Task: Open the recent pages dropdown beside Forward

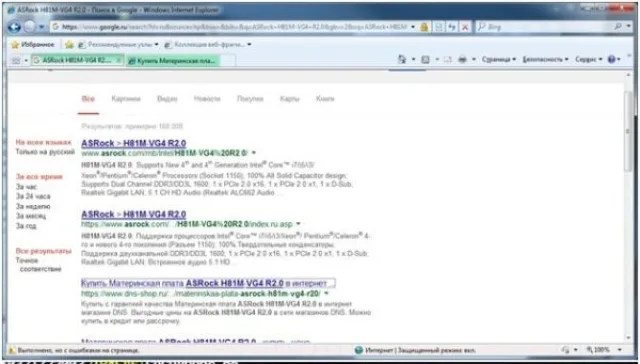Action: [x=41, y=27]
